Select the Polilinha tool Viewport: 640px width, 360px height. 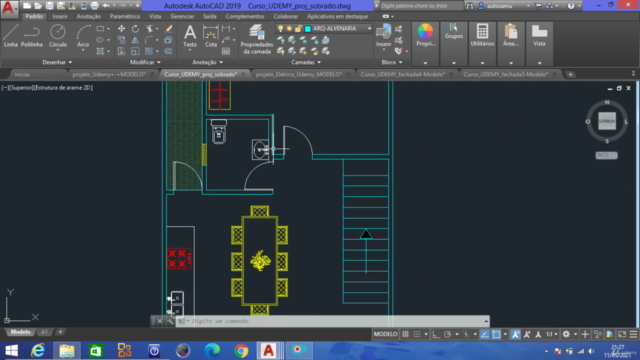pyautogui.click(x=31, y=36)
